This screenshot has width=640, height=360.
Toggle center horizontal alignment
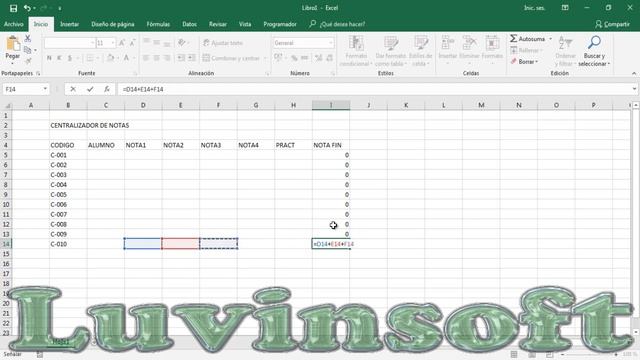pyautogui.click(x=156, y=58)
